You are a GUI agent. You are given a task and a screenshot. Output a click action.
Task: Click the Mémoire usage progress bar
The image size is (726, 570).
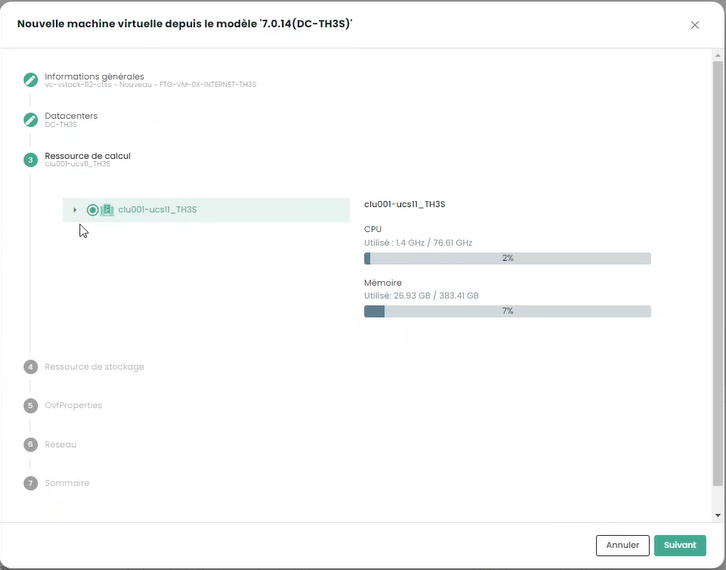pyautogui.click(x=507, y=311)
